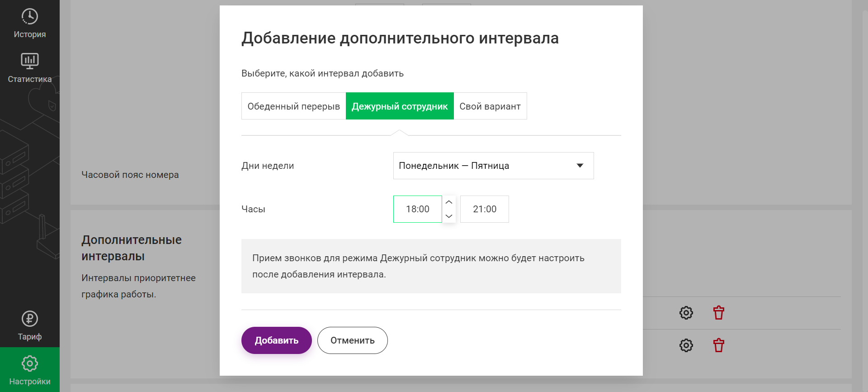This screenshot has height=392, width=868.
Task: Open Настройки in the sidebar
Action: coord(30,370)
